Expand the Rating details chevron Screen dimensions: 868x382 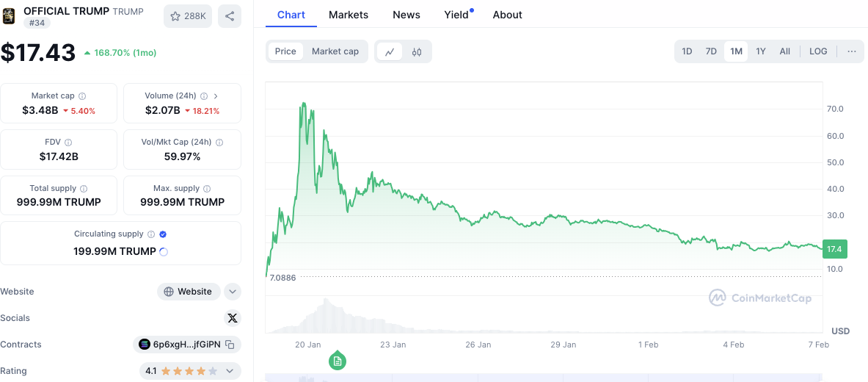(x=230, y=371)
